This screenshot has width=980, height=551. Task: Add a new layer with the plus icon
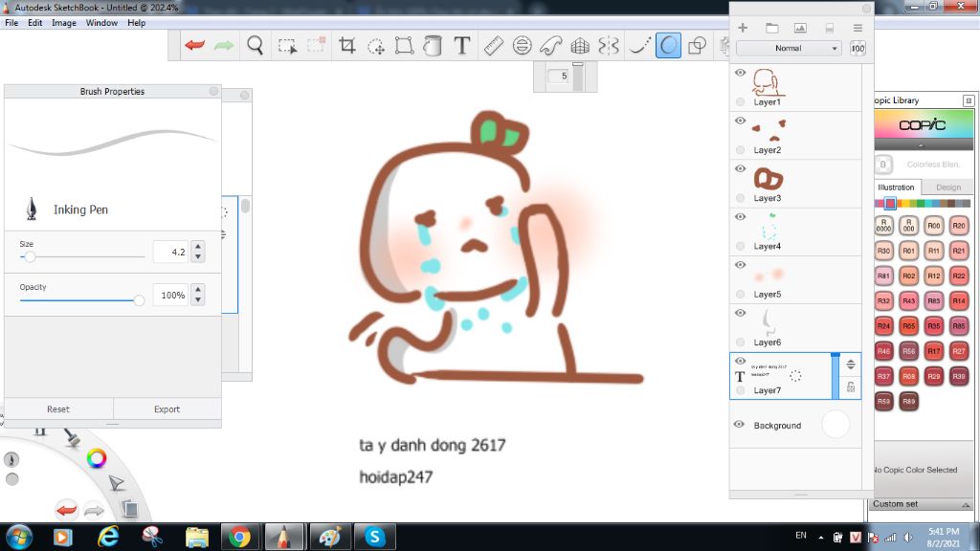(742, 28)
